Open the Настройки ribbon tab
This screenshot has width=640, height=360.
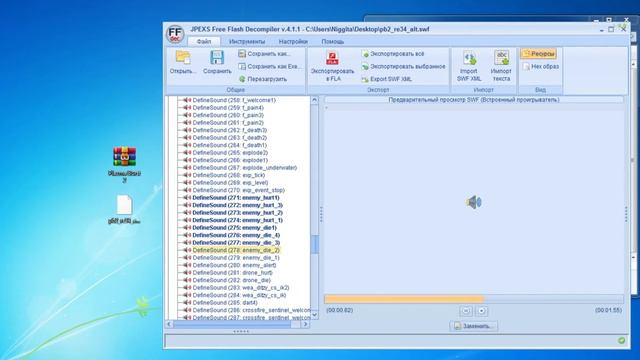point(293,42)
